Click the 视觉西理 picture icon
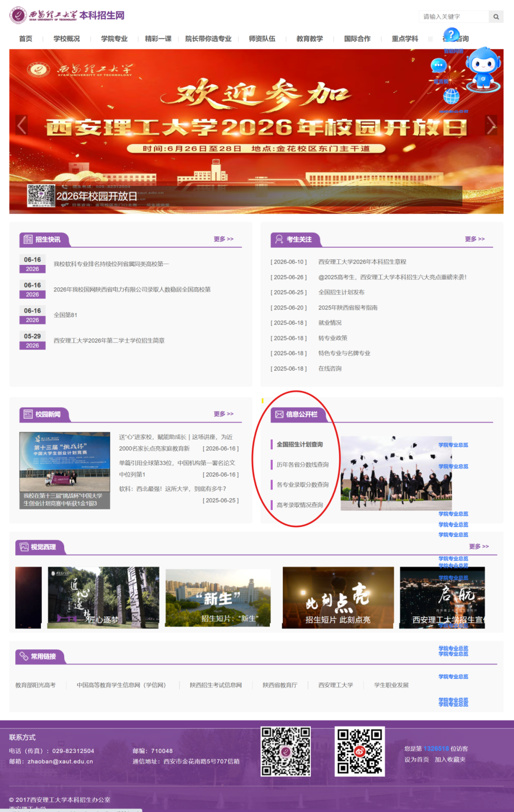This screenshot has height=812, width=514. point(24,547)
